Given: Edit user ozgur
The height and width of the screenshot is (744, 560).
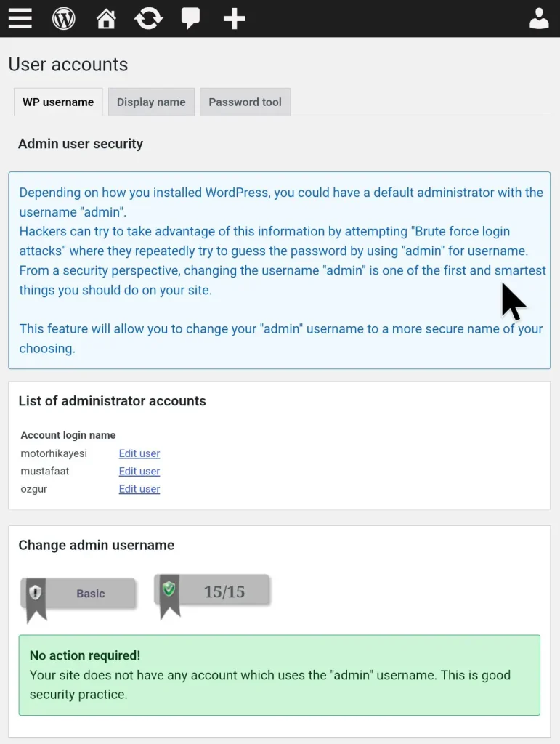Looking at the screenshot, I should (x=139, y=489).
